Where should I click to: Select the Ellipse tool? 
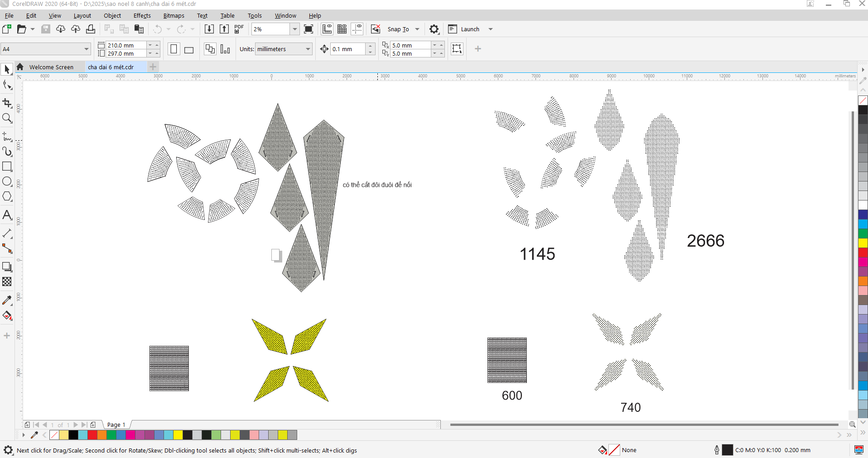tap(7, 181)
